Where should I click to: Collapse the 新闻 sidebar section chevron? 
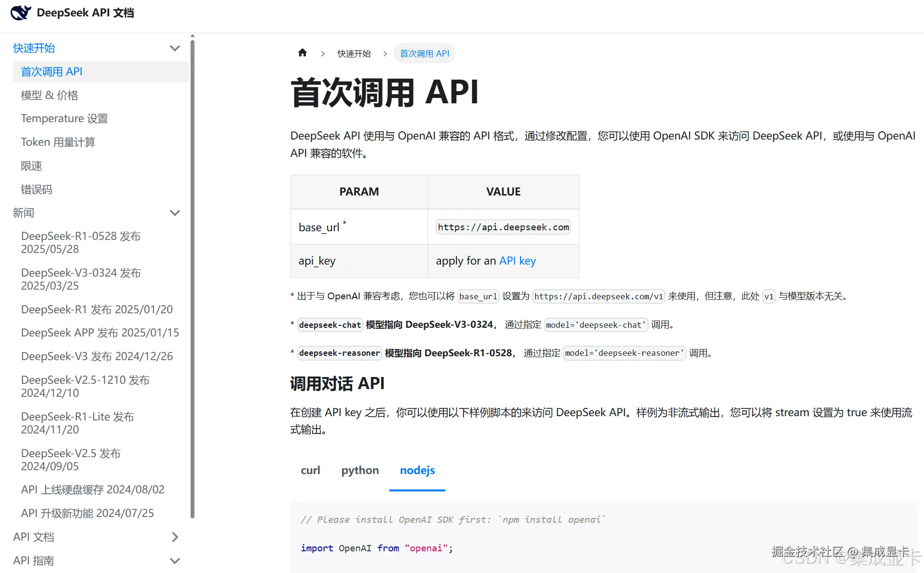pos(175,213)
